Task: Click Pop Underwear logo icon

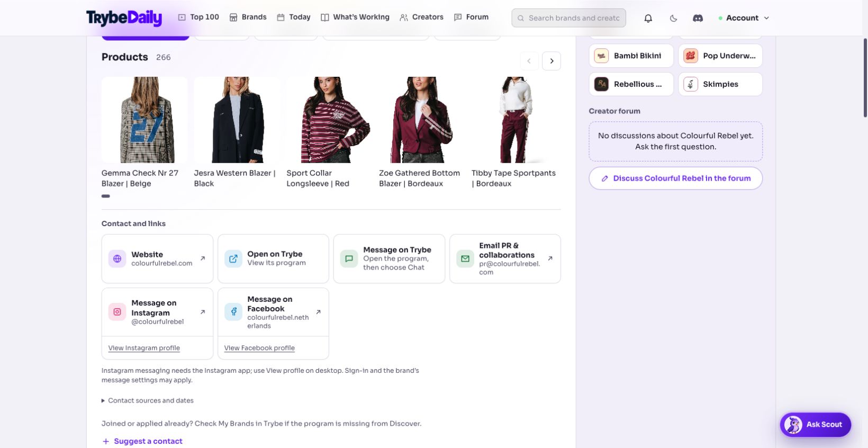Action: 691,56
